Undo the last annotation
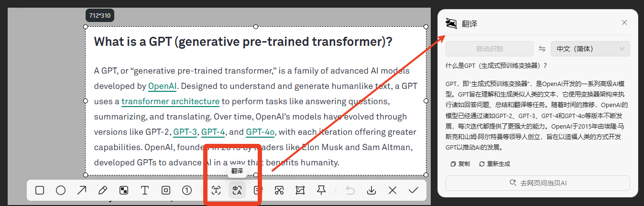Screen dimensions: 644x206 point(350,191)
